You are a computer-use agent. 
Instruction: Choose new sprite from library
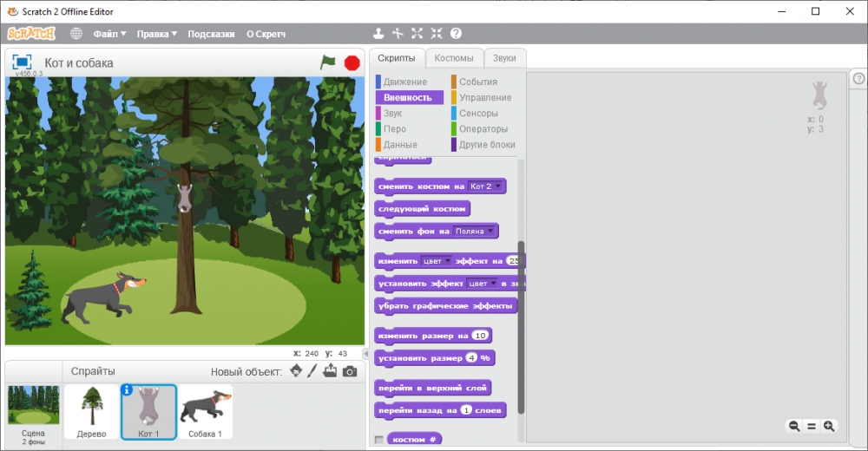(296, 370)
